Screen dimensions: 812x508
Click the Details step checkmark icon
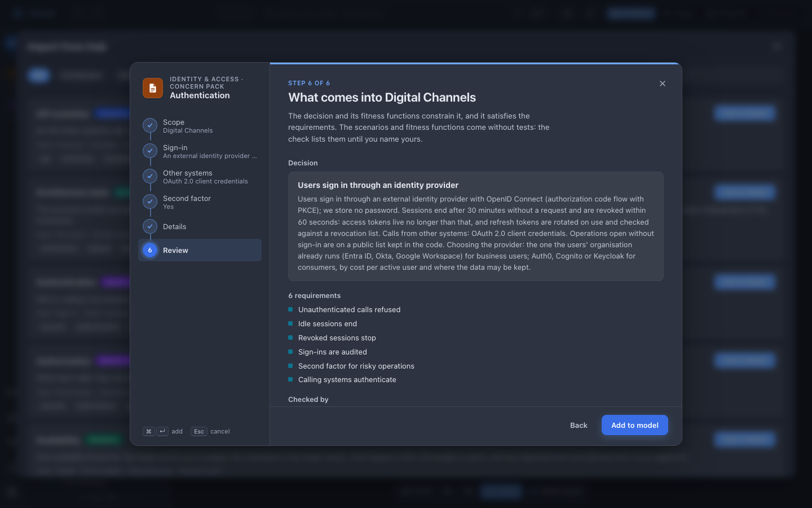150,226
